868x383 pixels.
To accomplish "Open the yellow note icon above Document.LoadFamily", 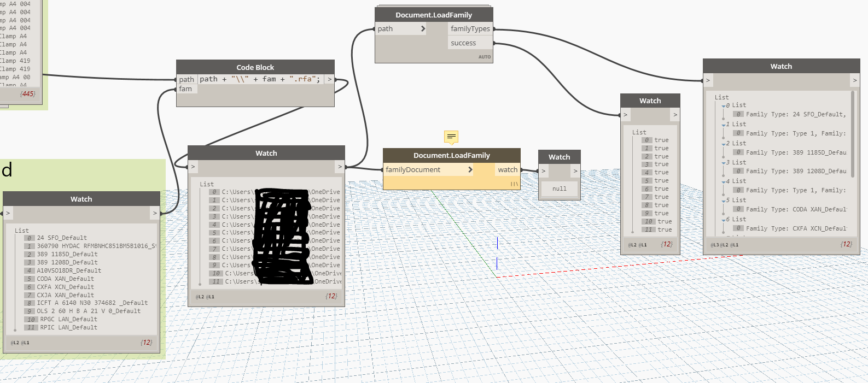I will click(451, 137).
